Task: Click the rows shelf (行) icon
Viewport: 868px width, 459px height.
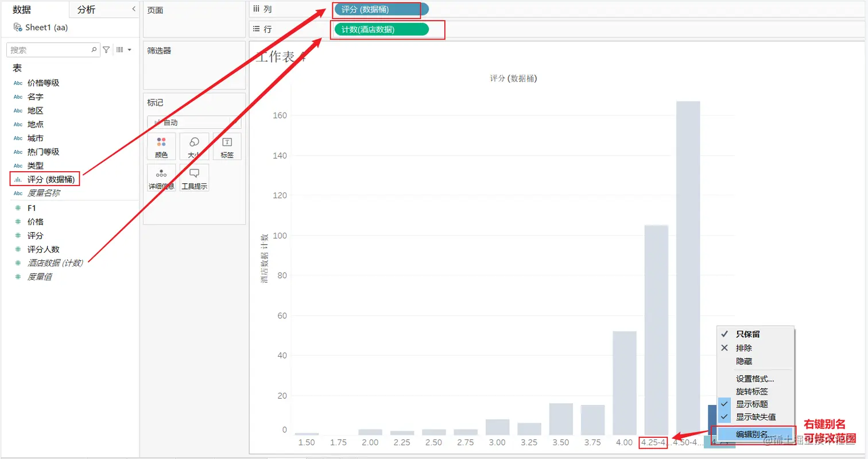Action: [257, 29]
